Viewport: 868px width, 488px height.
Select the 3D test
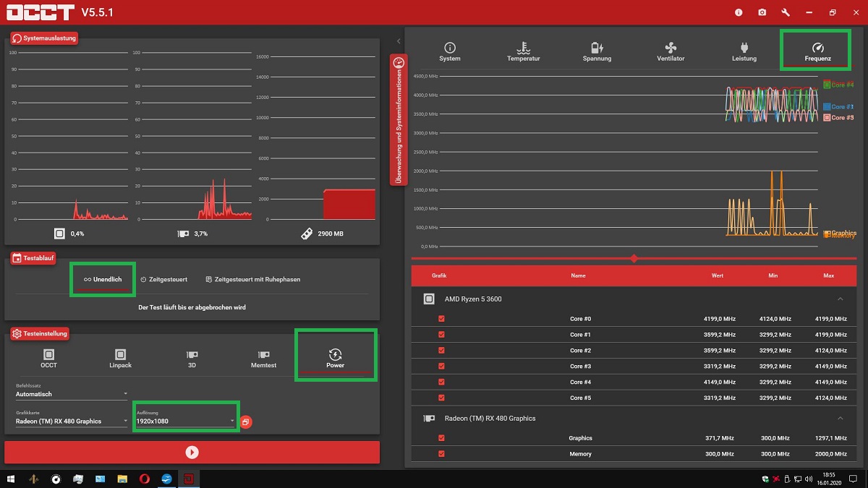point(192,359)
